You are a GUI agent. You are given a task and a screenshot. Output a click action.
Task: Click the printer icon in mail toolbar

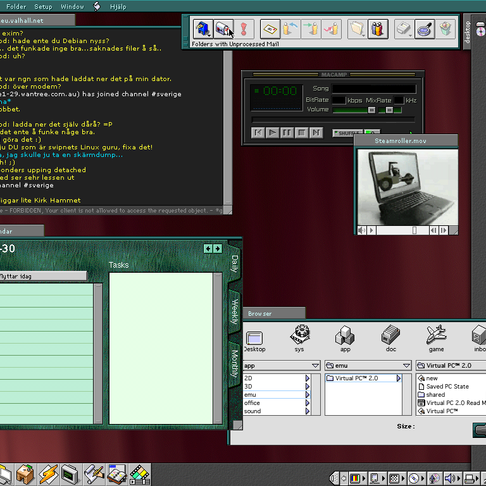click(404, 29)
